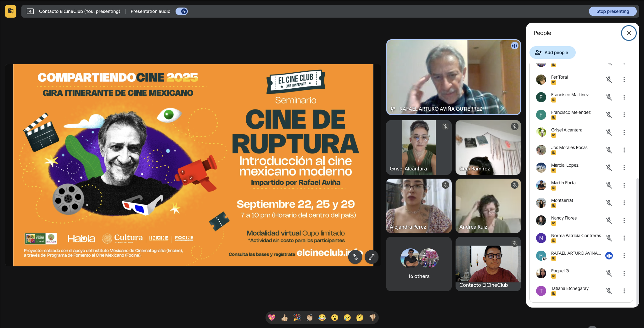Open three-dot menu for RAFAEL ARTURO AVIÑA
Screen dimensions: 644x328
[x=624, y=256]
